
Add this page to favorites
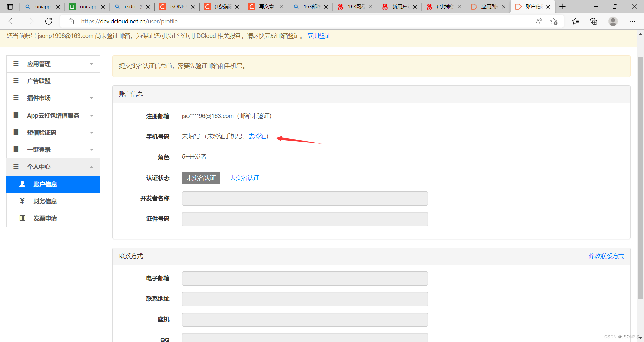tap(554, 21)
